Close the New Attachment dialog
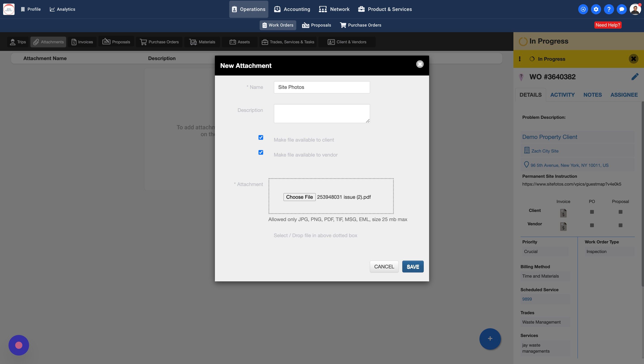This screenshot has height=364, width=644. [420, 64]
